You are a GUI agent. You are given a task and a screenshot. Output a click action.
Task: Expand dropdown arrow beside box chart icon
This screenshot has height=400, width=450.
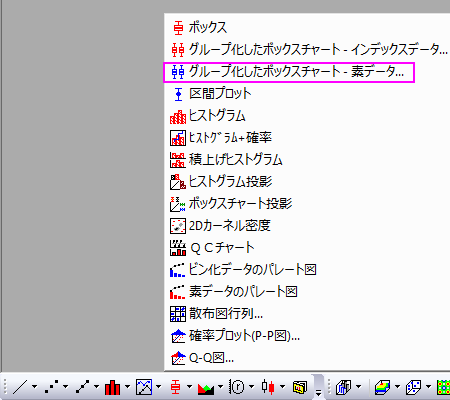[x=189, y=387]
